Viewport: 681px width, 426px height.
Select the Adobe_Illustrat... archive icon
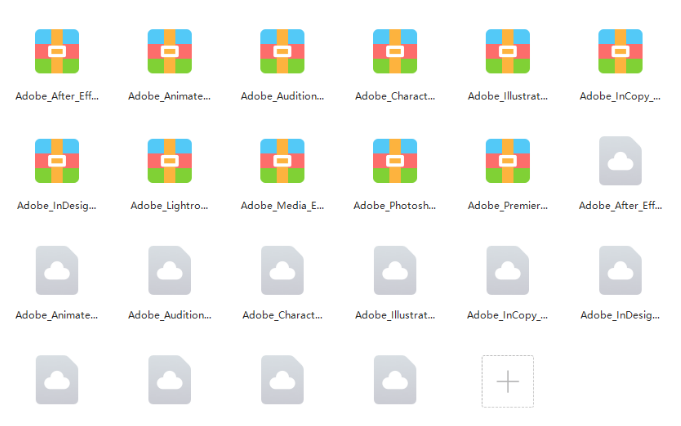click(x=508, y=51)
